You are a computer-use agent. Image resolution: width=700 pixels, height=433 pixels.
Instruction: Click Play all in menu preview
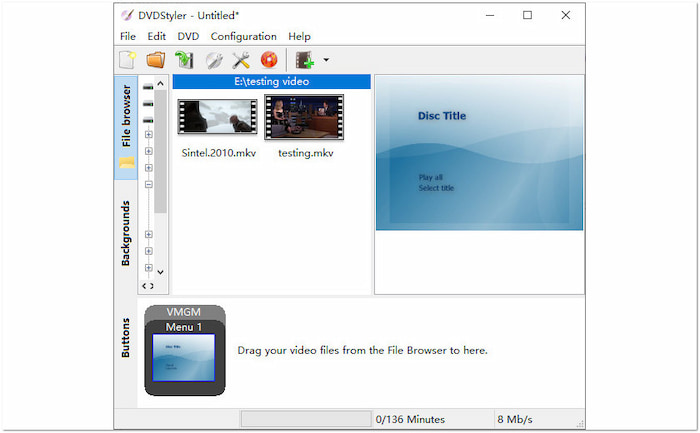tap(431, 177)
